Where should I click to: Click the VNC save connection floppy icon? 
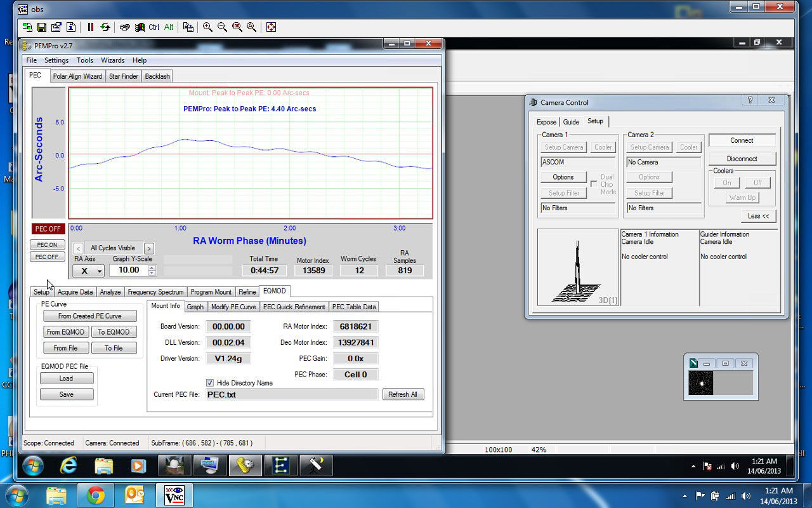coord(42,27)
